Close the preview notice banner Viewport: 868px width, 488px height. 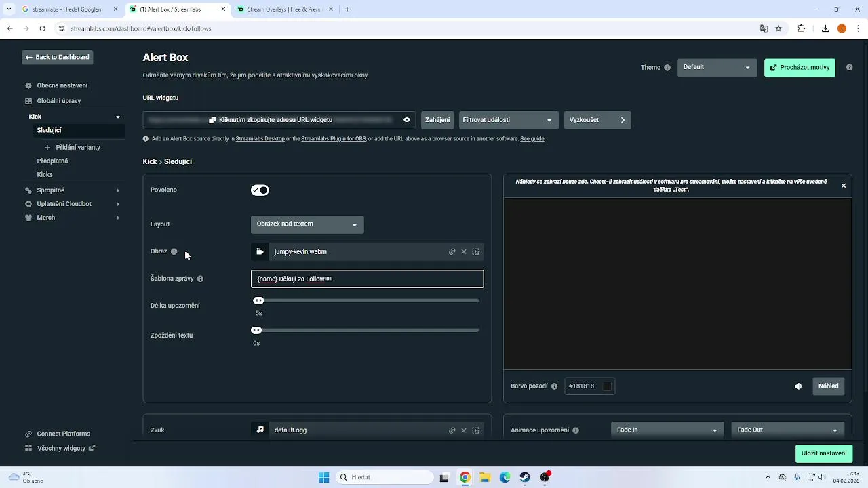[844, 186]
